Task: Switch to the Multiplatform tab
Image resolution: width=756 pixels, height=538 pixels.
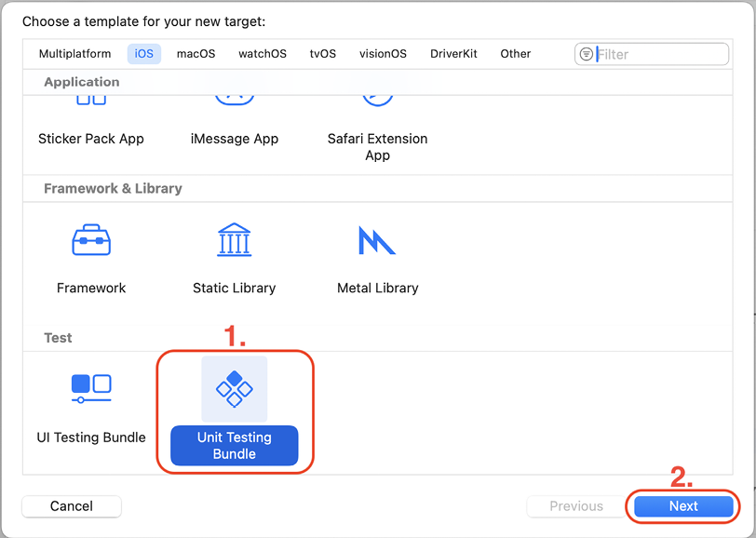Action: (74, 53)
